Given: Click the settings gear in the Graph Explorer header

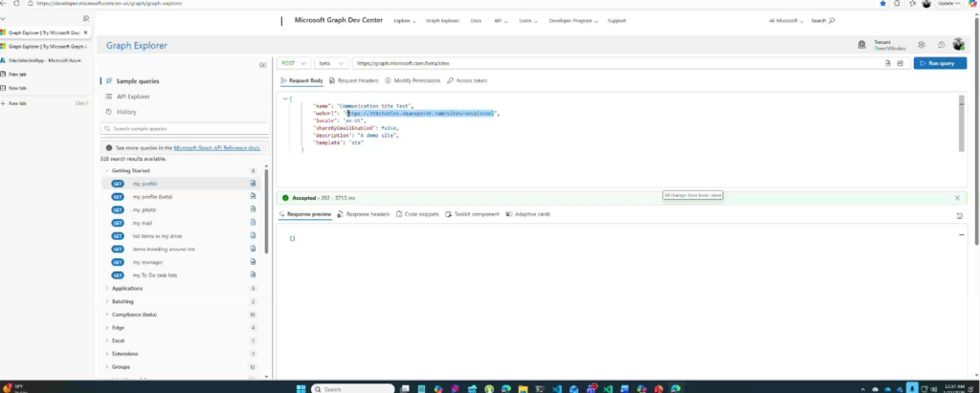Looking at the screenshot, I should click(x=922, y=44).
